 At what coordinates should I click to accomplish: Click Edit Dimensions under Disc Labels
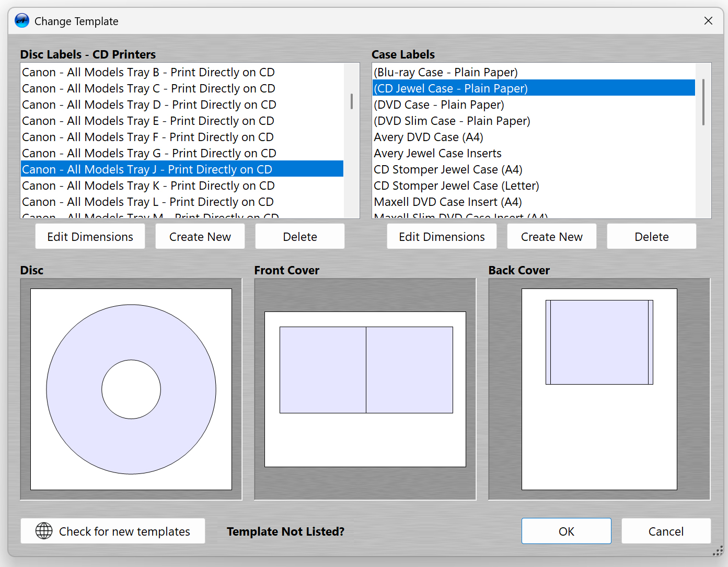pos(90,237)
